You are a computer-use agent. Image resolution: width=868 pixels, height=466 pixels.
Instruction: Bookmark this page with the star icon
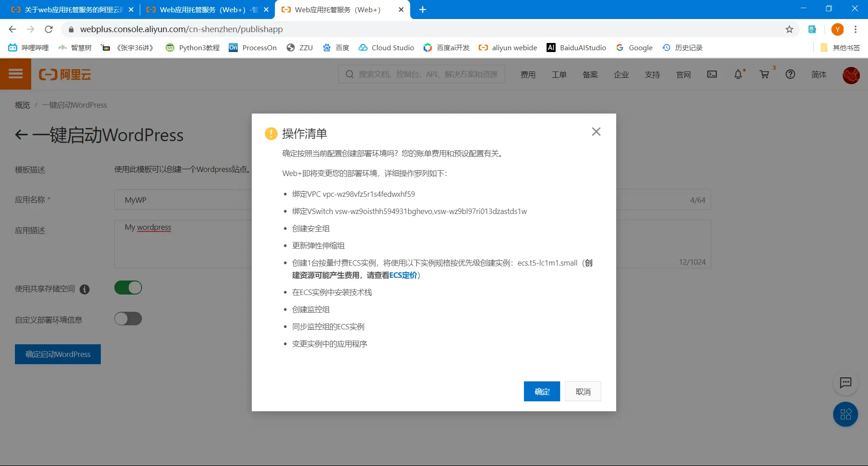pos(789,29)
